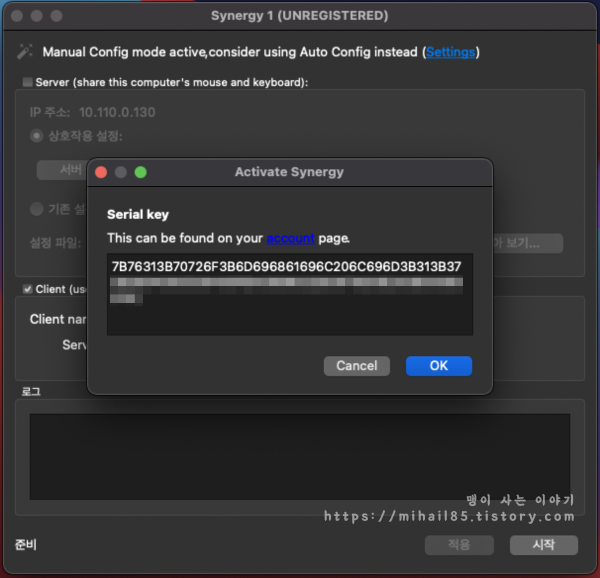Screen dimensions: 600x578
Task: Click the Serial key heading
Action: (x=138, y=215)
